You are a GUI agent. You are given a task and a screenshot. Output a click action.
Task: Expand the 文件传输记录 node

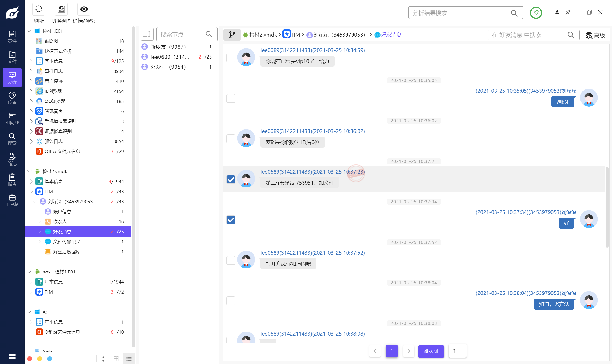click(40, 242)
